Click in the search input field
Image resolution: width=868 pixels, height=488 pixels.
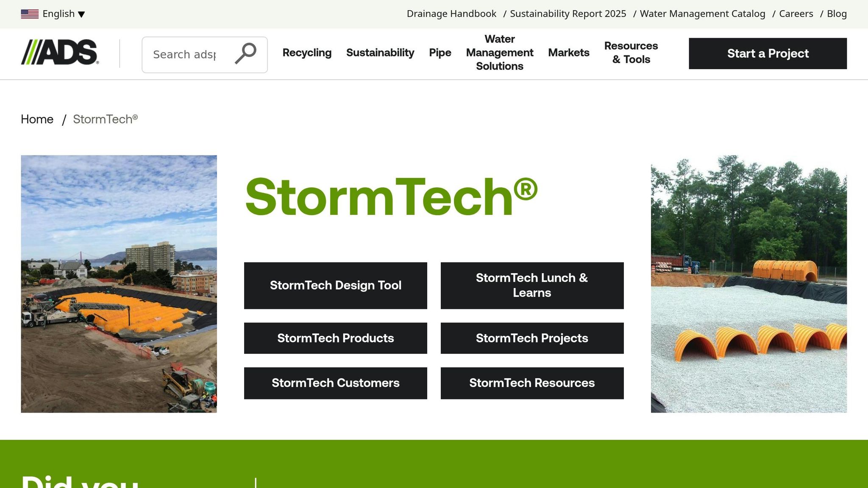pyautogui.click(x=186, y=54)
